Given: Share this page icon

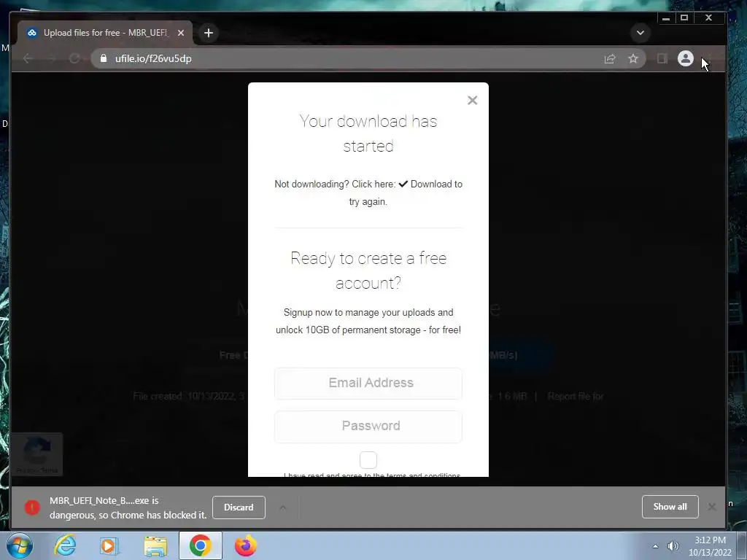Looking at the screenshot, I should coord(610,58).
